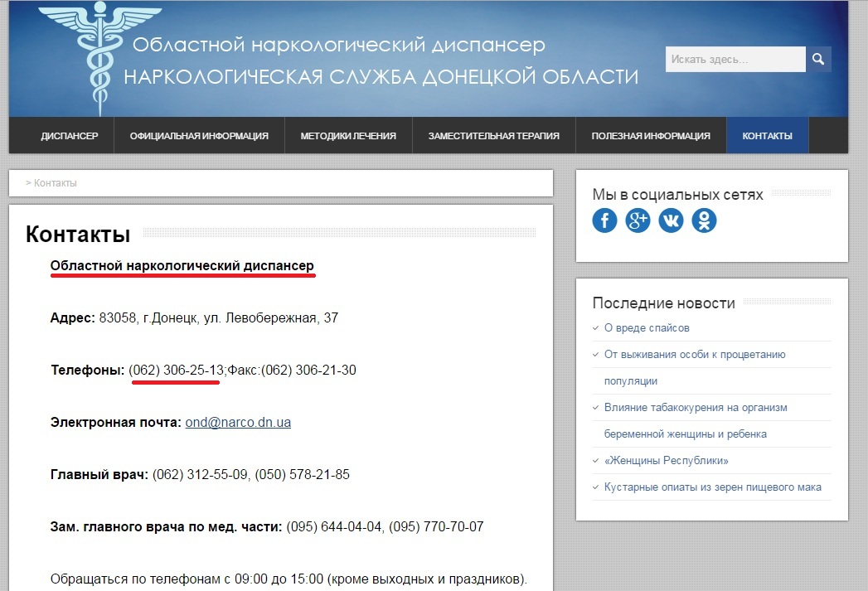This screenshot has width=868, height=591.
Task: Open the Google Plus social icon
Action: [638, 220]
